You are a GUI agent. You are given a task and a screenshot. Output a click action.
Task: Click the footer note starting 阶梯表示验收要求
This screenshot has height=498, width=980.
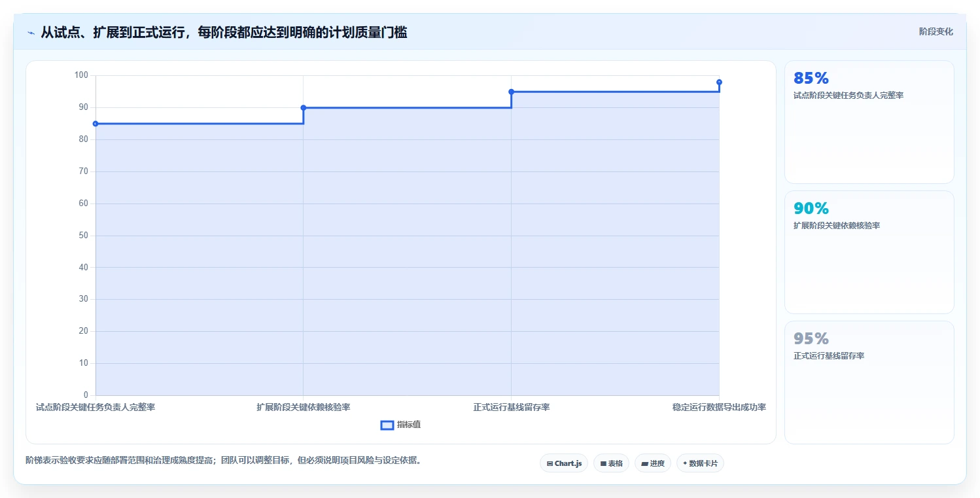coord(225,460)
